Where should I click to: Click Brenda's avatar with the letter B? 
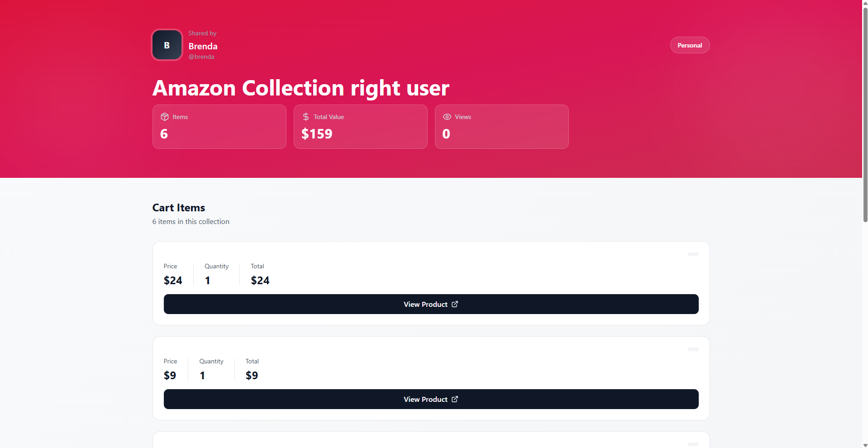[x=167, y=45]
